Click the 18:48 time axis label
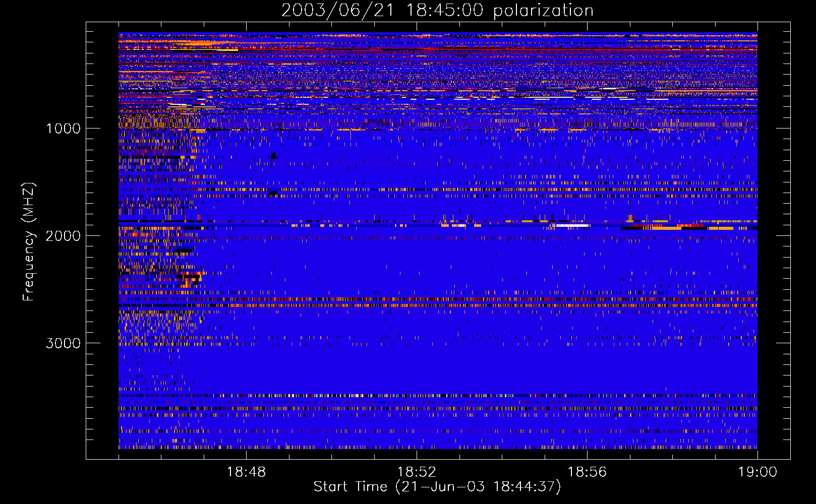Viewport: 816px width, 504px height. click(x=246, y=472)
